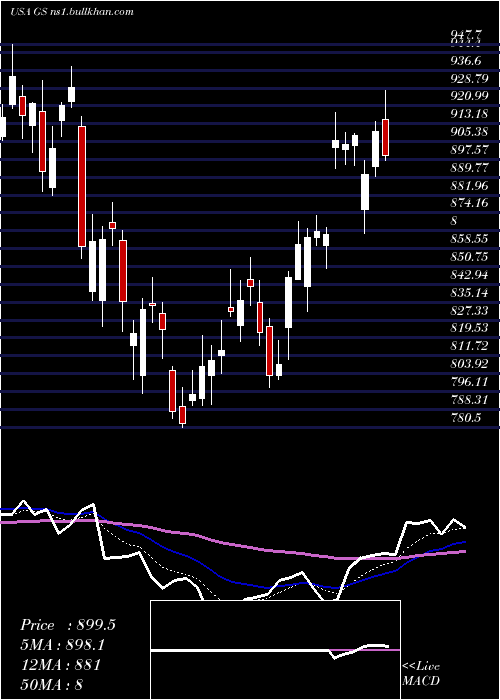The image size is (500, 700).
Task: Click the '12MA : 881' readout
Action: coord(60,664)
